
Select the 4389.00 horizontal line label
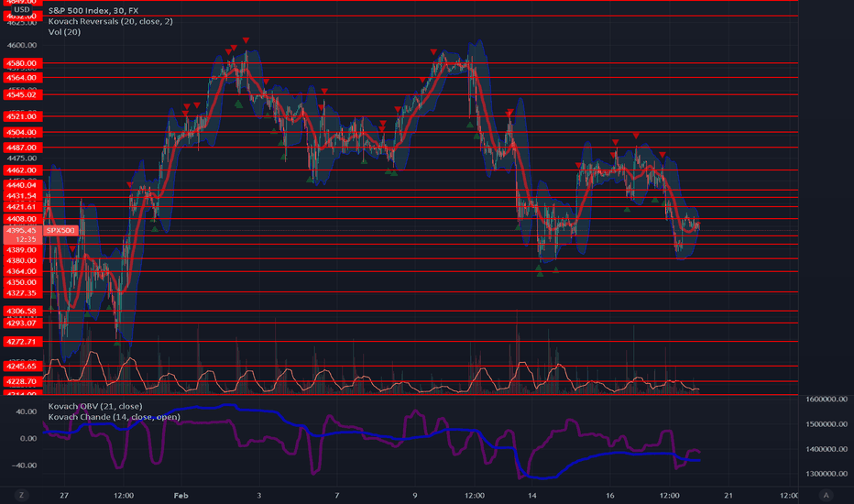[x=22, y=250]
